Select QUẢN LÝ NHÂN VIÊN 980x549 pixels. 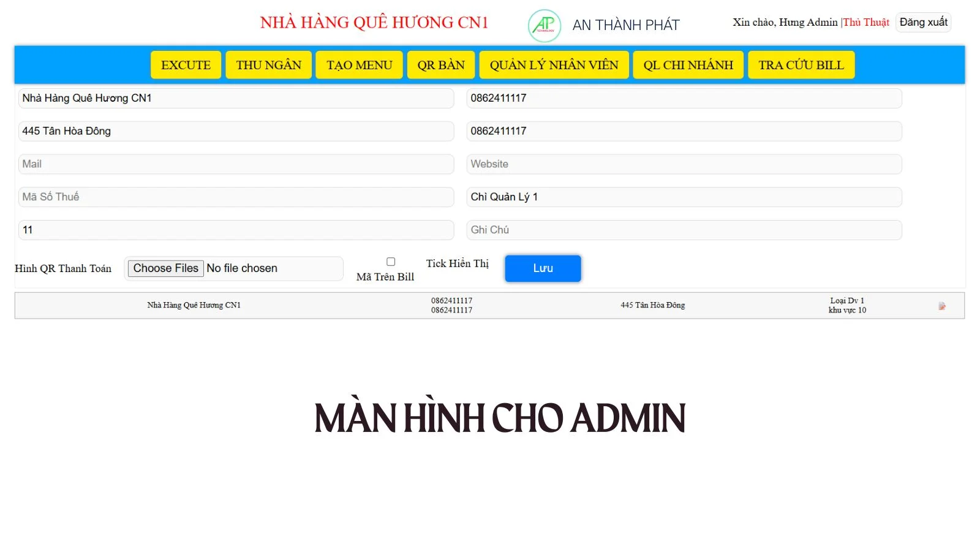[x=554, y=65]
